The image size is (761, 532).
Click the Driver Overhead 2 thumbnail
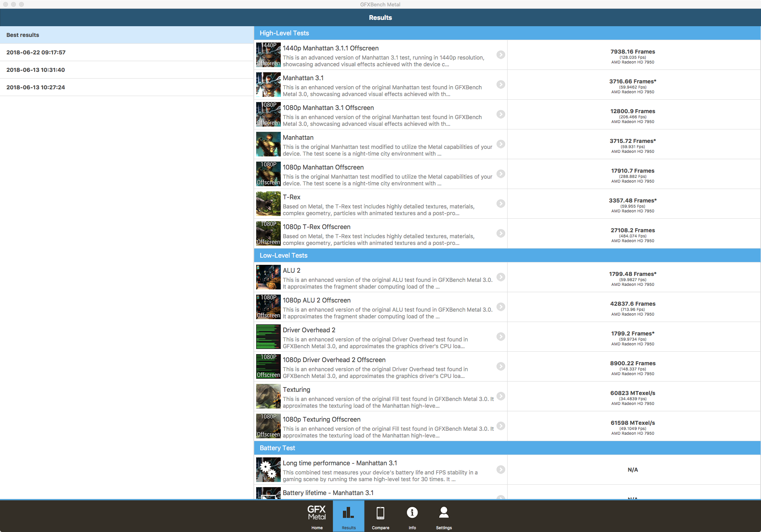[x=268, y=337]
